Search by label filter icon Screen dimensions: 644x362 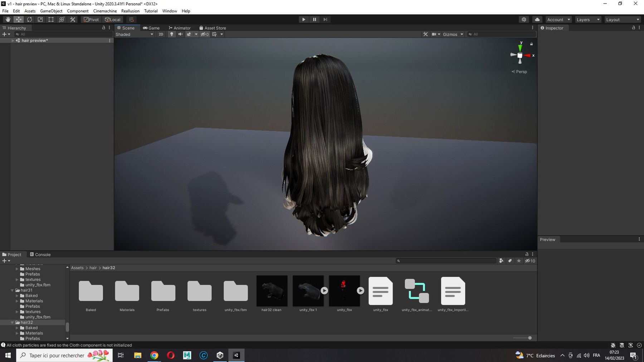coord(510,261)
